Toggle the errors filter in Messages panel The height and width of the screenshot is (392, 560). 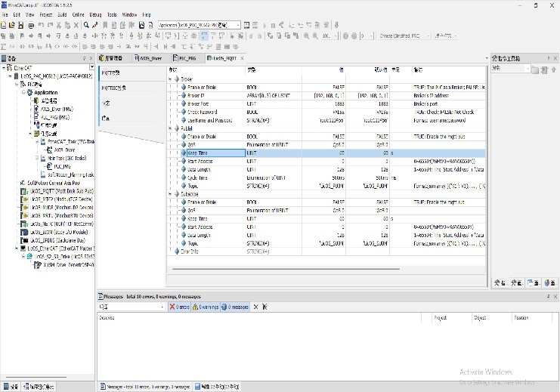point(180,307)
